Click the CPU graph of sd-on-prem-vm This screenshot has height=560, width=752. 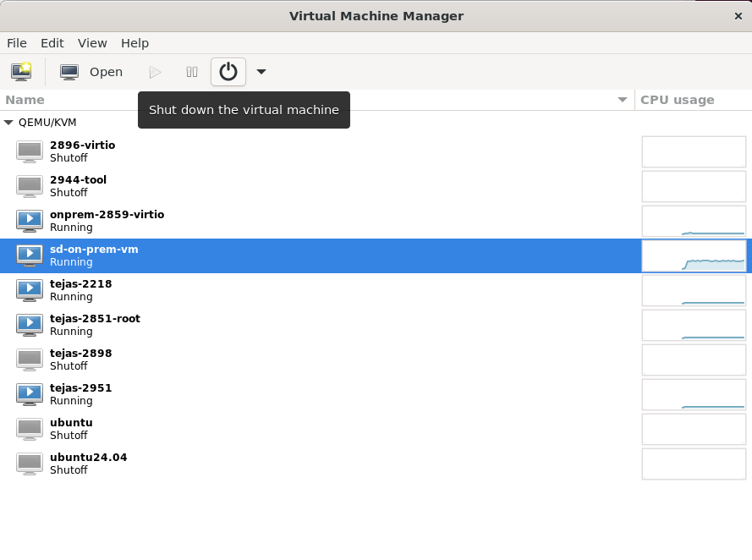point(694,255)
